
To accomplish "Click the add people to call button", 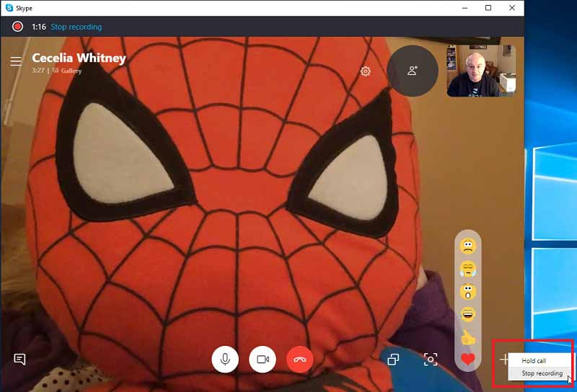I will coord(413,71).
